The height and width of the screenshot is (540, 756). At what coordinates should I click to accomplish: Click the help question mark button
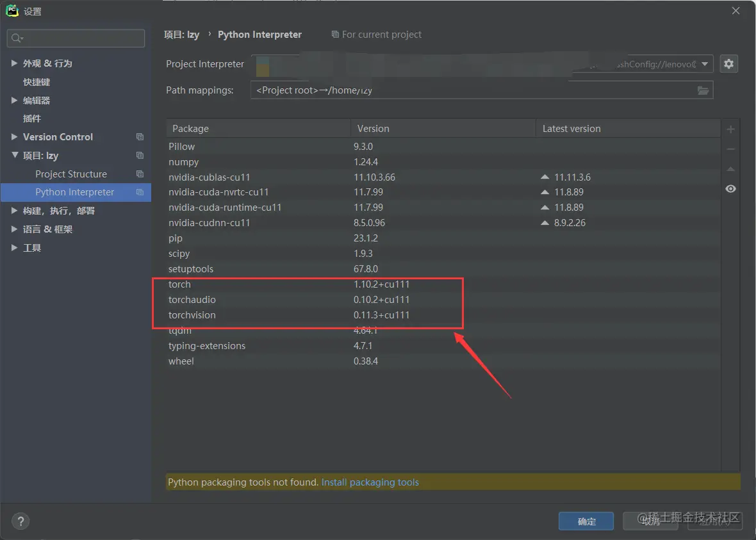(x=21, y=521)
